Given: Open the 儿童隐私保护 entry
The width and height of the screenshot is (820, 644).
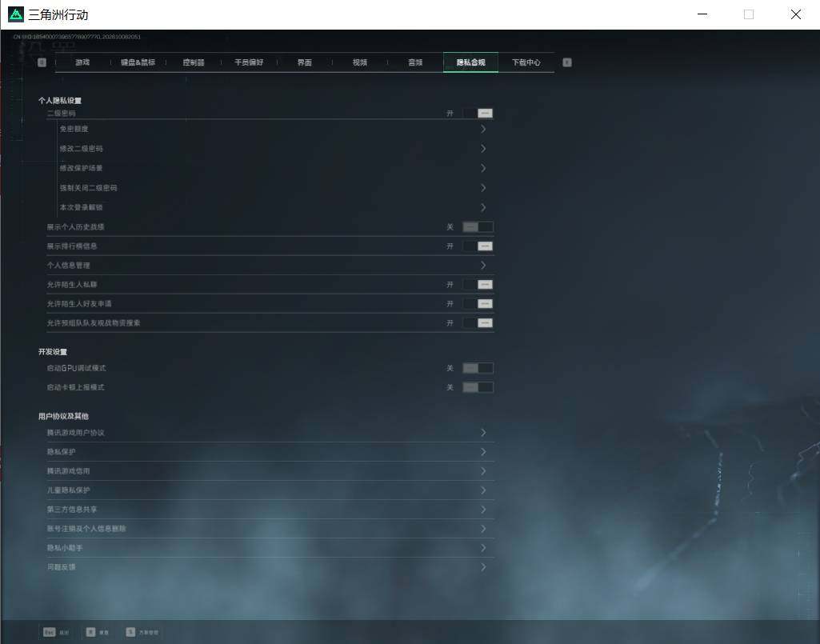Looking at the screenshot, I should click(x=270, y=490).
